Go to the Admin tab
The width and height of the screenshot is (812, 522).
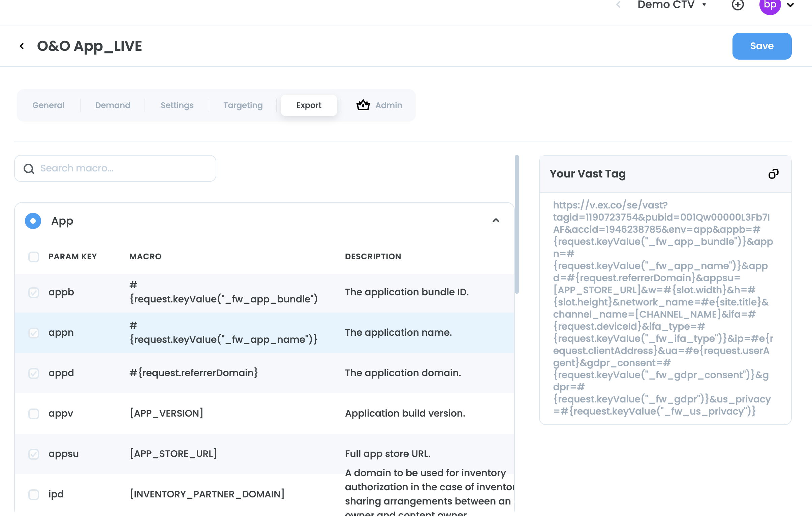coord(379,105)
